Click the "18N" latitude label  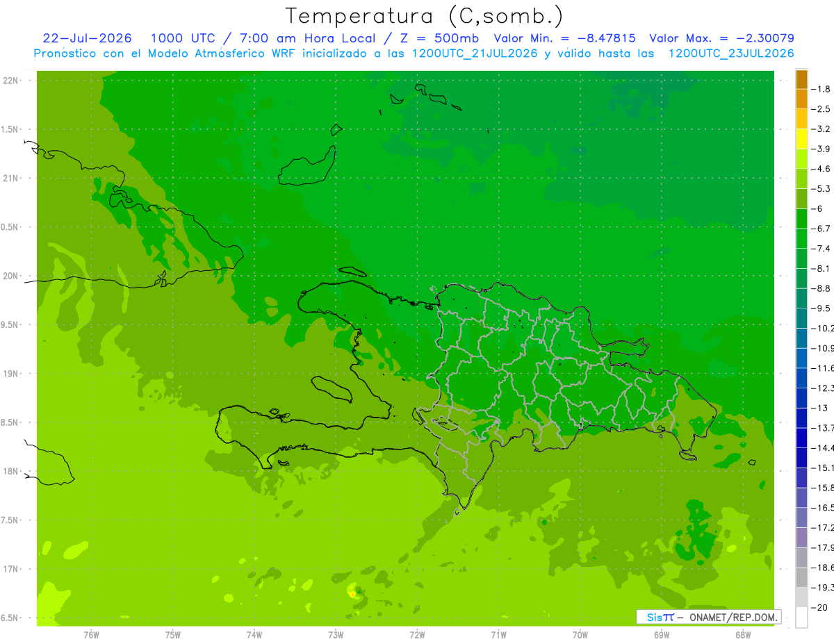(x=10, y=471)
